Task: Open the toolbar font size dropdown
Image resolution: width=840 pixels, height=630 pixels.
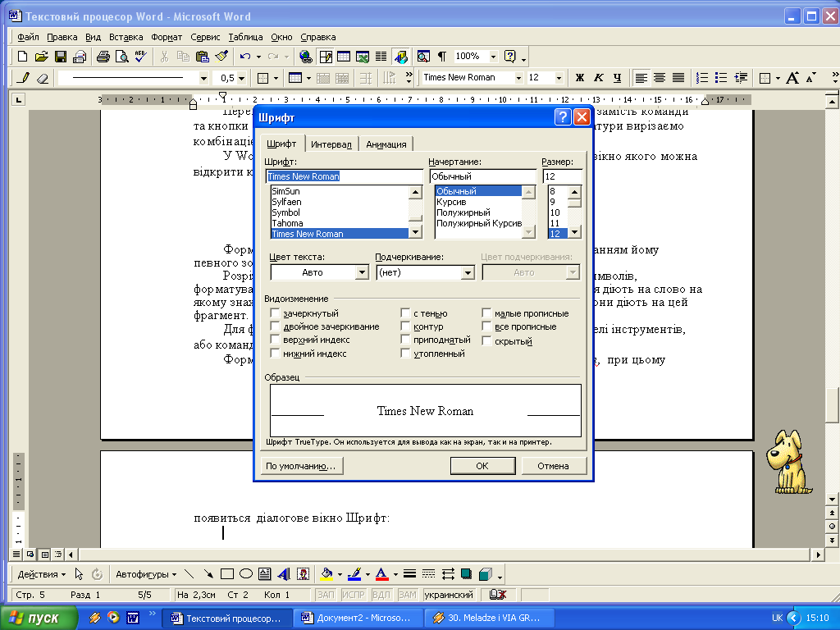Action: point(559,78)
